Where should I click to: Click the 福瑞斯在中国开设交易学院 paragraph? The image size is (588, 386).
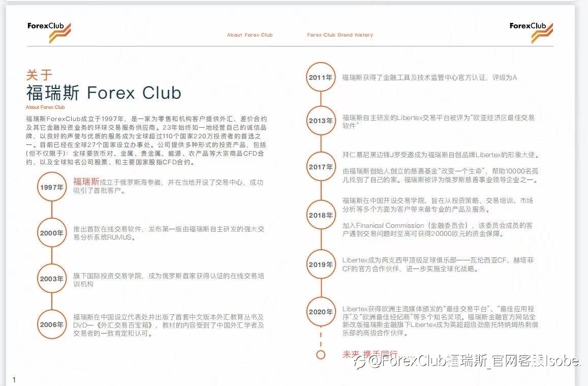click(438, 205)
